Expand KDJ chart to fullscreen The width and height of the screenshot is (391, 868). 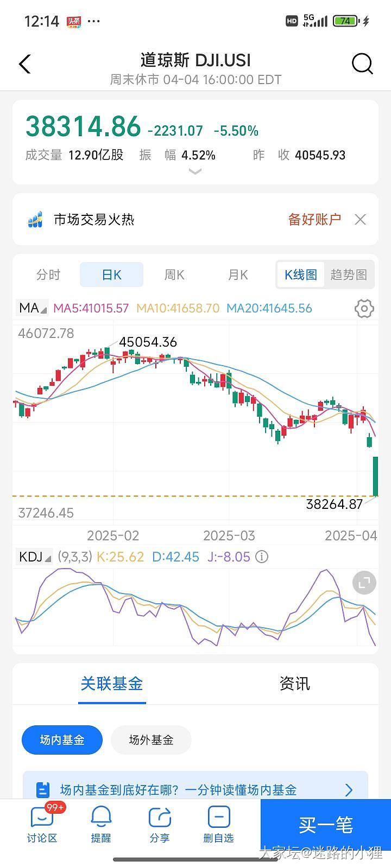(364, 583)
